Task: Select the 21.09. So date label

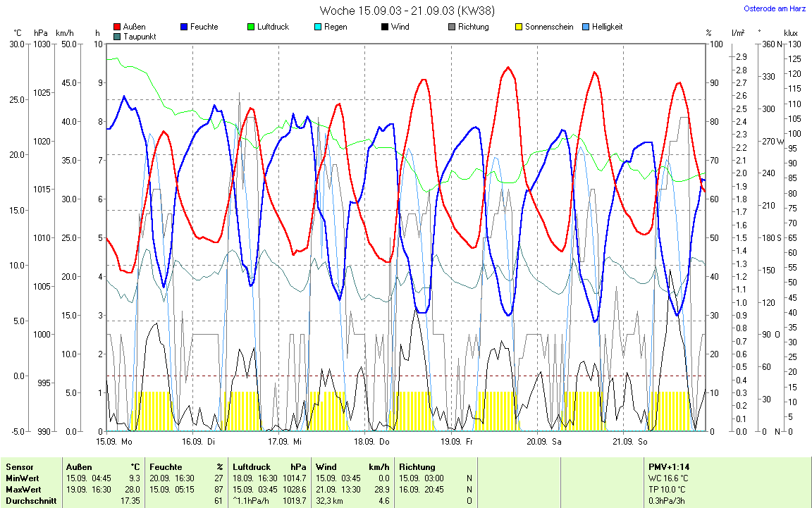Action: (629, 442)
